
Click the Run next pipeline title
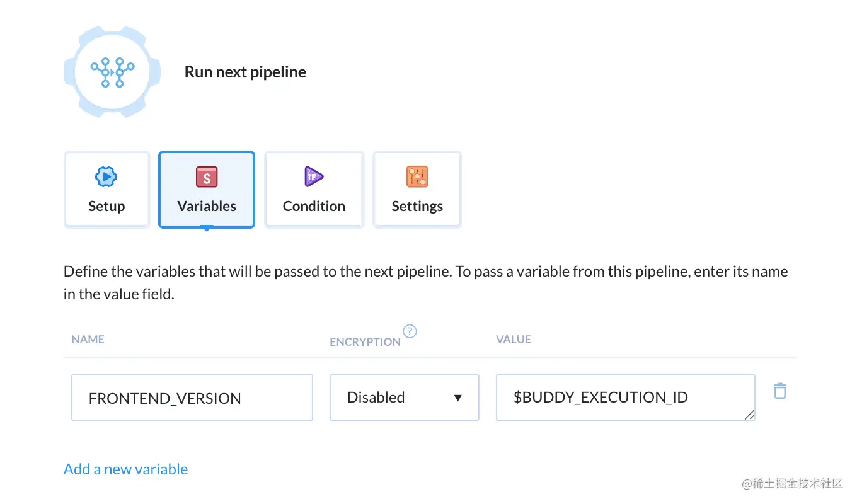point(245,72)
